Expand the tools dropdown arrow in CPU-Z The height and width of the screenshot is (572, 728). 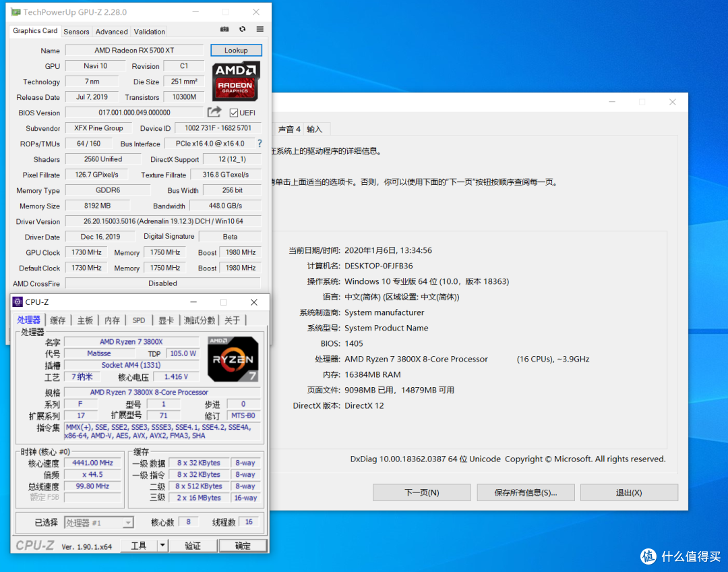[x=162, y=545]
